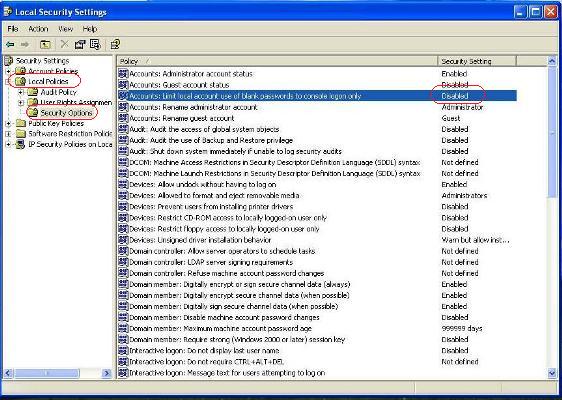Screen dimensions: 562x400
Task: Select Interactive logon: Message text for users
Action: coord(317,373)
